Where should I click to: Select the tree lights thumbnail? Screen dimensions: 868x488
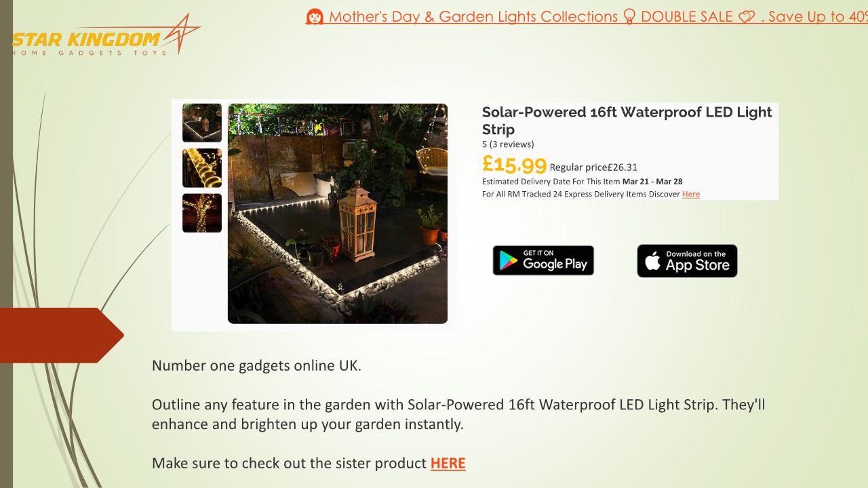(202, 213)
